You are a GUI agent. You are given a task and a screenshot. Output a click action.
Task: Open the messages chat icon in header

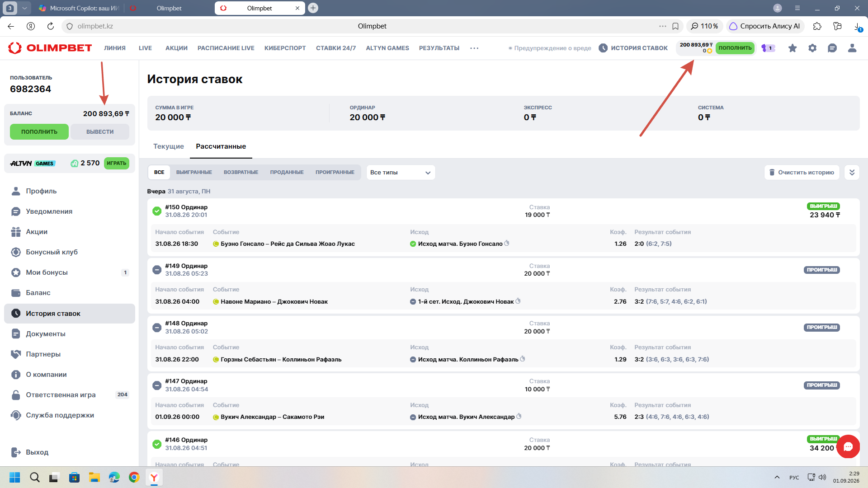point(832,48)
